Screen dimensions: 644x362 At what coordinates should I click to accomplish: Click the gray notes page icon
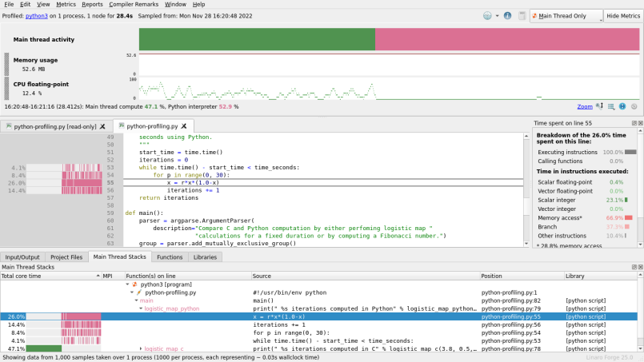[x=522, y=16]
